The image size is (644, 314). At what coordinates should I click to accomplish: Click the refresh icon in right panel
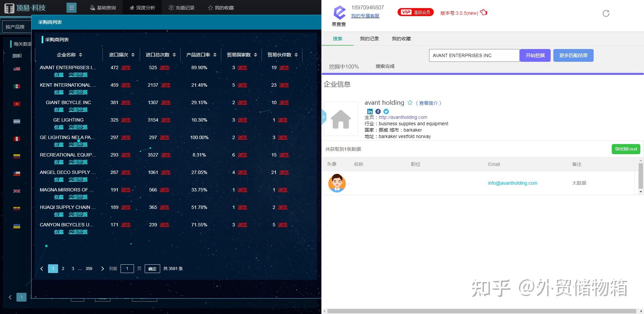pos(606,13)
